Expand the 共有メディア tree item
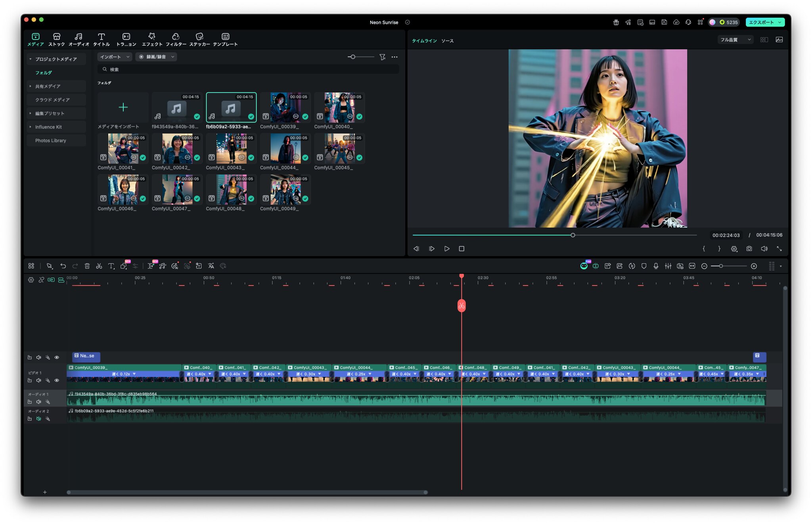Viewport: 812px width, 524px height. click(x=31, y=86)
